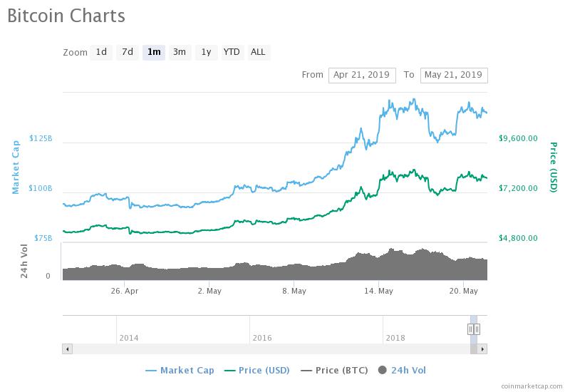Edit the To date field
Screen dimensions: 570x392
pos(452,75)
